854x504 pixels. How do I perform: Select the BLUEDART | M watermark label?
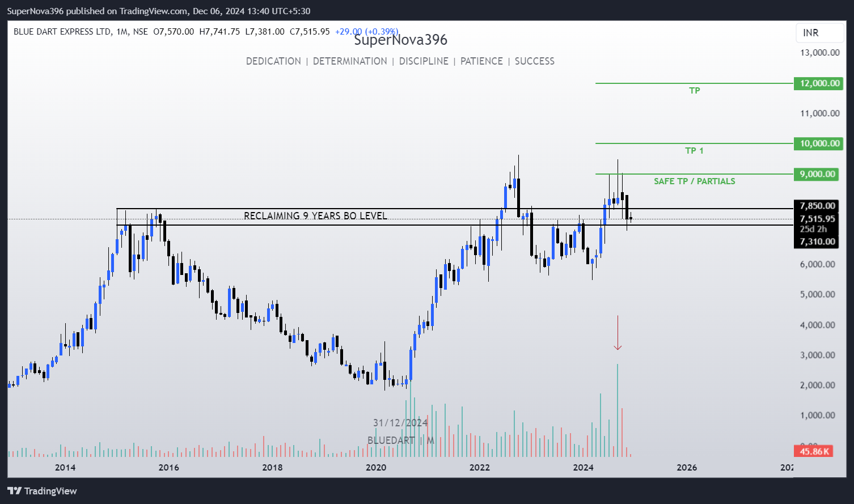click(x=400, y=441)
